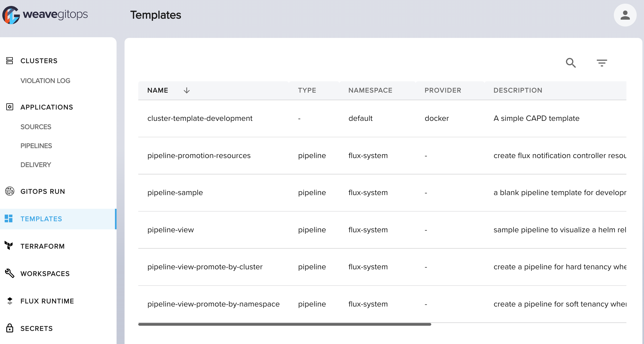
Task: Select cluster-template-development row name
Action: (200, 118)
